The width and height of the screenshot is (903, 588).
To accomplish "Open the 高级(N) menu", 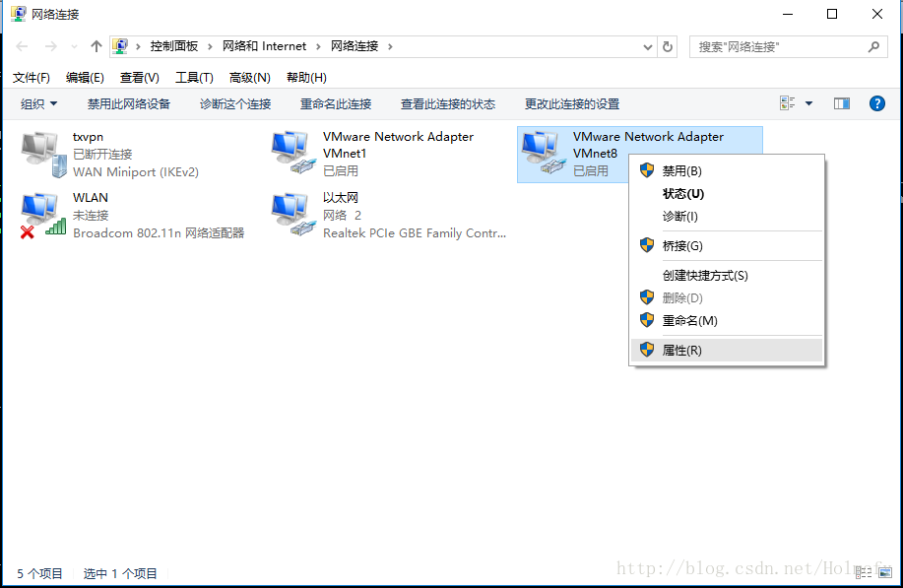I will 249,77.
